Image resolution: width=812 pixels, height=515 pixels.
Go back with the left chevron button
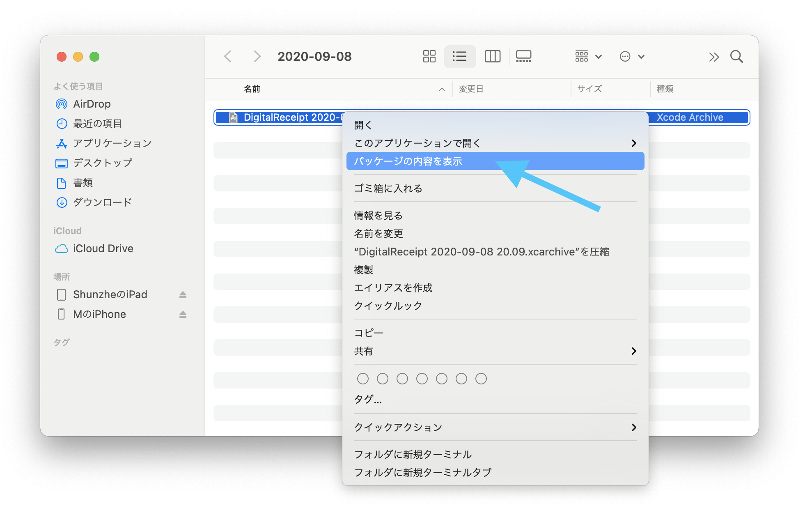pyautogui.click(x=228, y=56)
